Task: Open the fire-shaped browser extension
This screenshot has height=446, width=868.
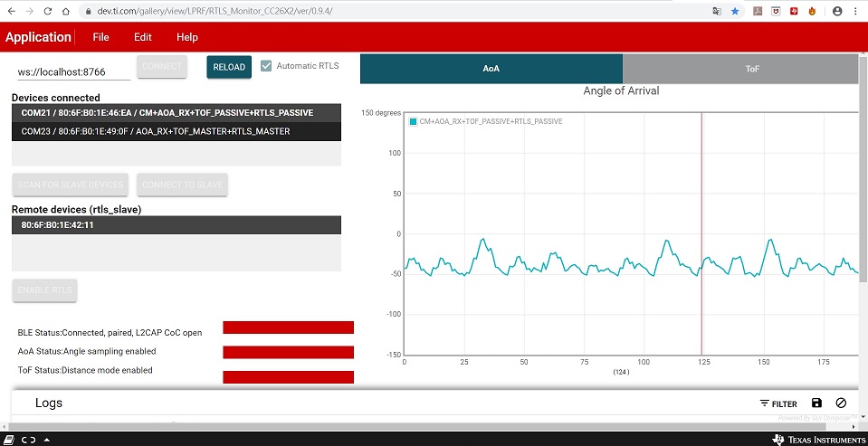Action: tap(812, 11)
